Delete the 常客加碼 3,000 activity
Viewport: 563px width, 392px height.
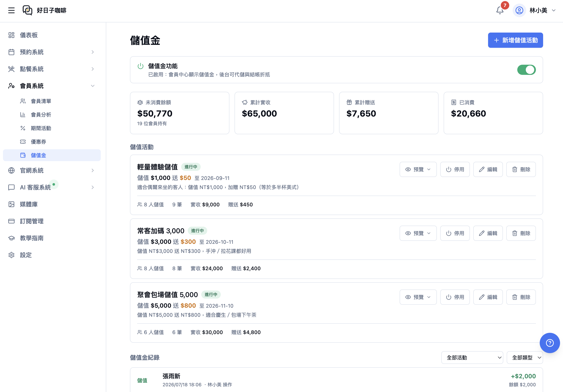(521, 233)
